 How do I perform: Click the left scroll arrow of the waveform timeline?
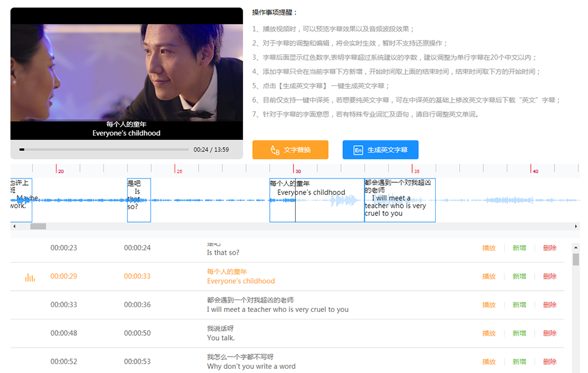(13, 226)
